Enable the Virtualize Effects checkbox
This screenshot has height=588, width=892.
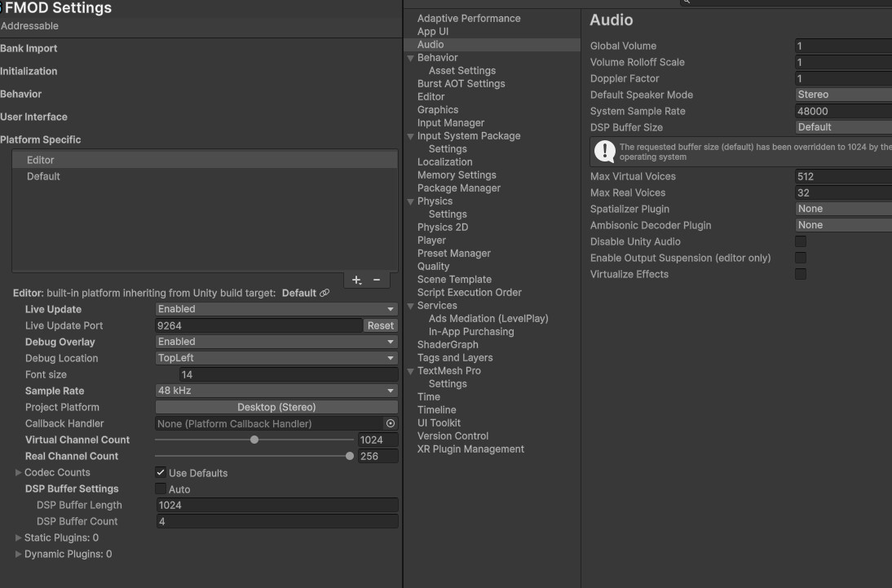tap(801, 274)
